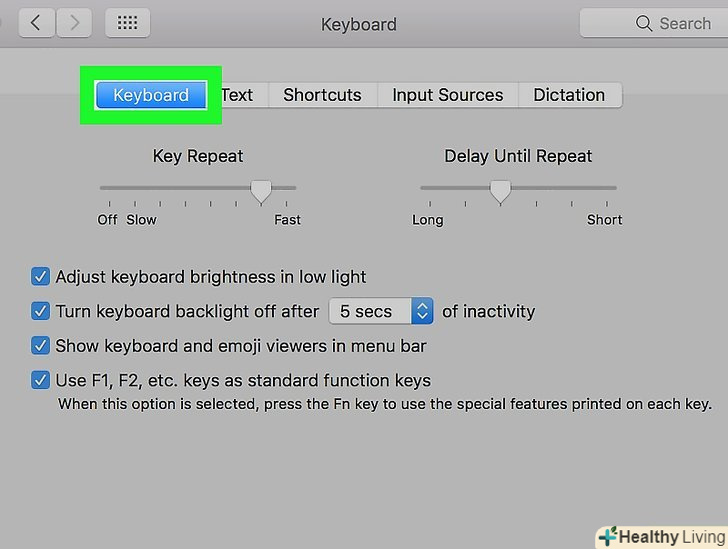The image size is (728, 549).
Task: Open the Dictation tab
Action: click(x=569, y=95)
